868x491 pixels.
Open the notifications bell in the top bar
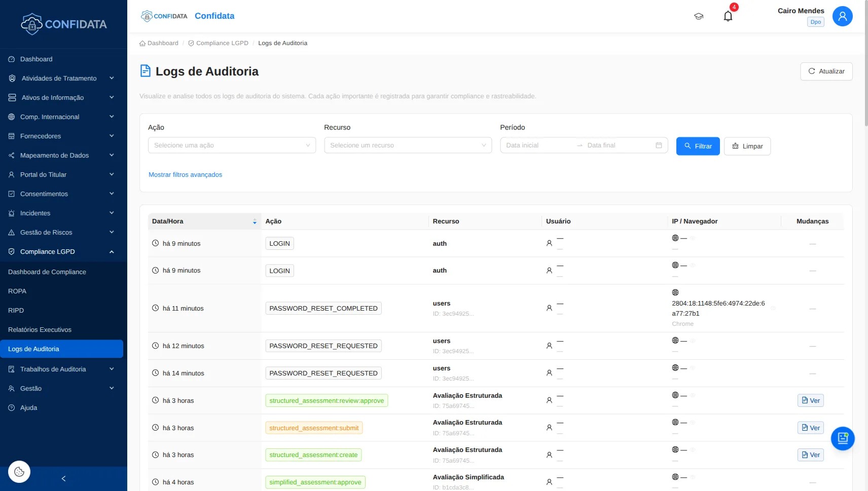pos(728,16)
